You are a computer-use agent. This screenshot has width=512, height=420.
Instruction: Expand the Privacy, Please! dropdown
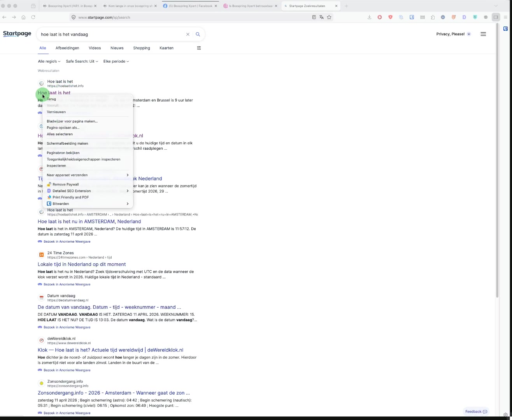(x=453, y=34)
